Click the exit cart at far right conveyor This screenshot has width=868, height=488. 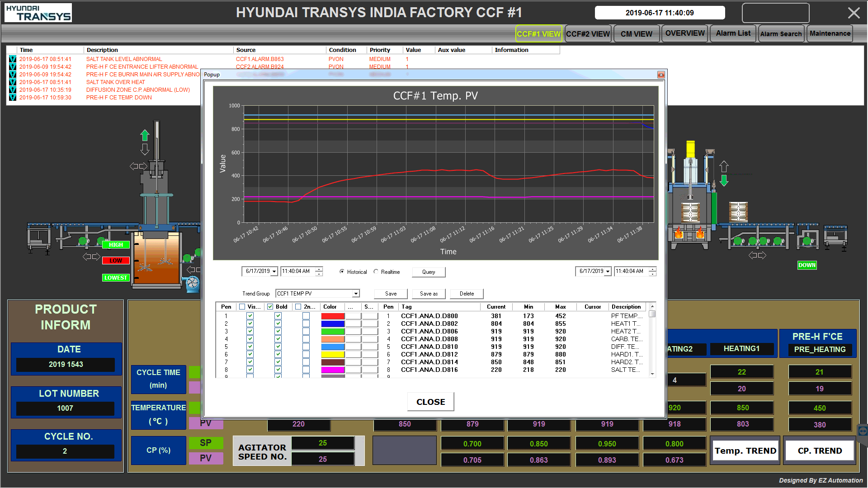point(835,238)
